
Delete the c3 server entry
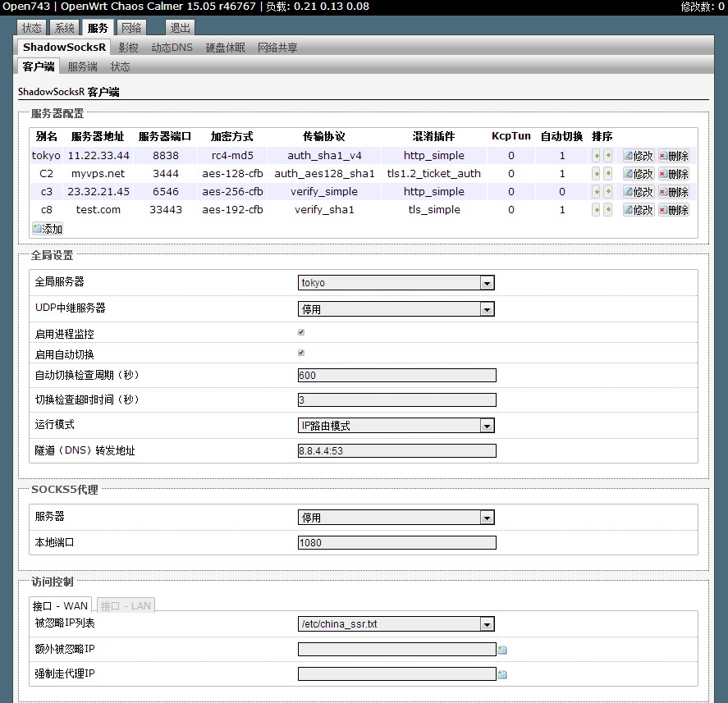pyautogui.click(x=674, y=192)
